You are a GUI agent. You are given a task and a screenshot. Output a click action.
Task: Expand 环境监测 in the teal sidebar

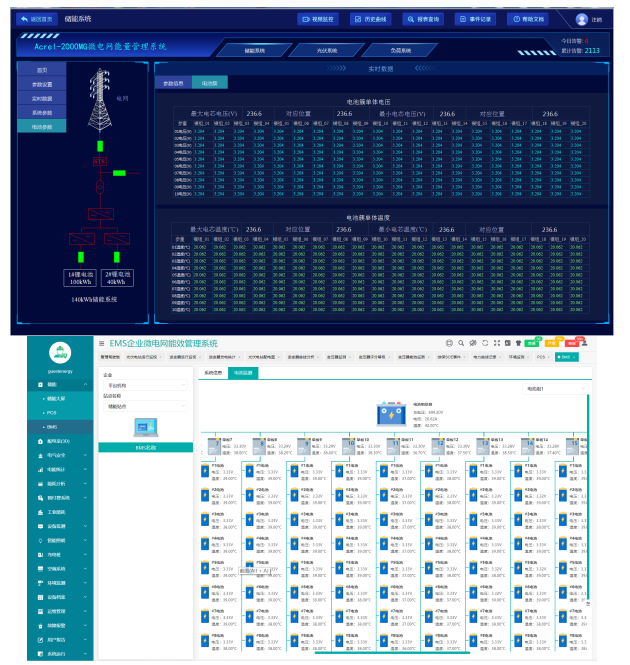(x=60, y=582)
